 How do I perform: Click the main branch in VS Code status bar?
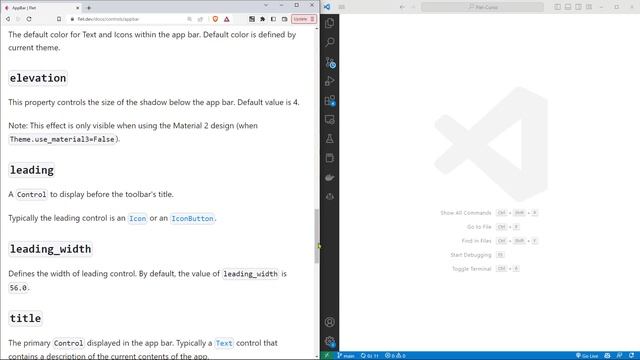coord(346,356)
